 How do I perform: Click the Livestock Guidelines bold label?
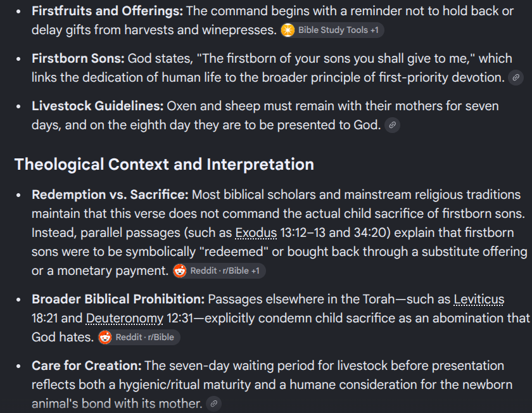click(98, 106)
